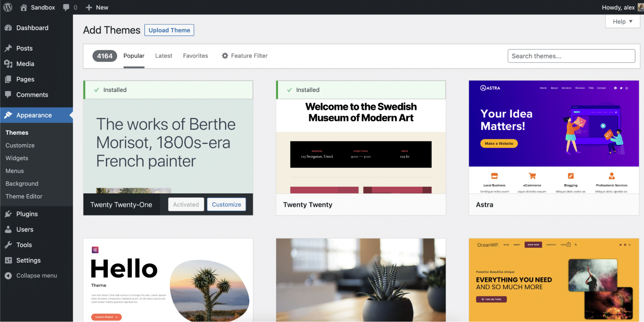Open Plugins via sidebar icon
Viewport: 644px width, 322px height.
pos(9,214)
